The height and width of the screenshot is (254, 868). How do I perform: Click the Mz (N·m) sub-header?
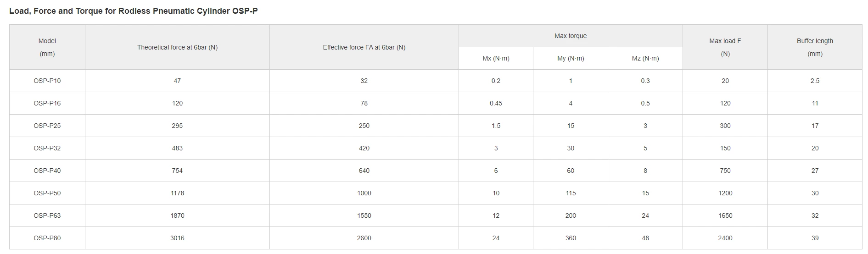645,58
